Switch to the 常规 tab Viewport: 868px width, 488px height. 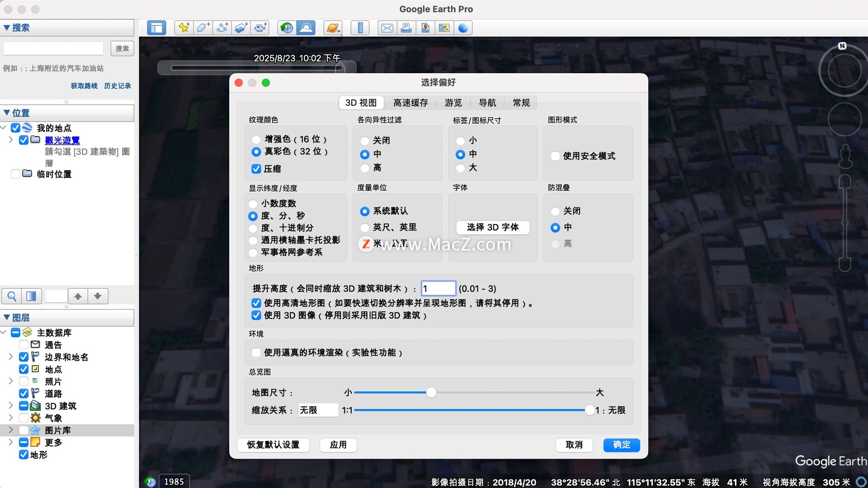(521, 103)
